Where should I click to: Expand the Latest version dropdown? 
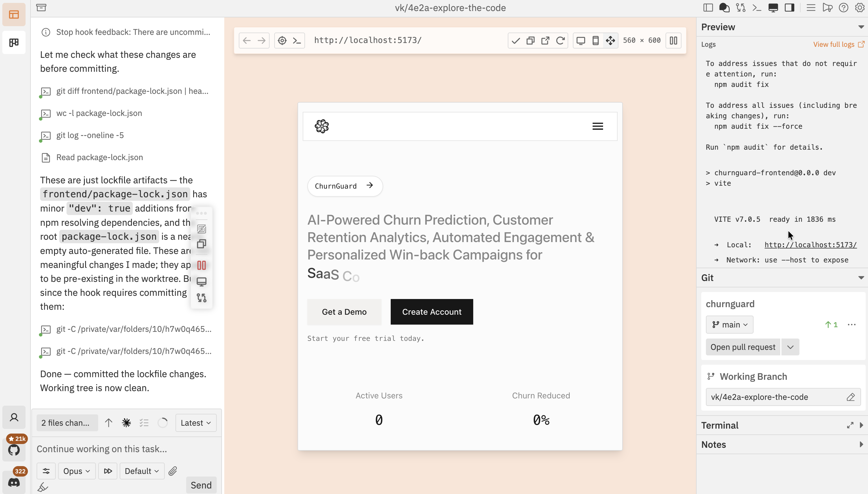[x=196, y=423]
